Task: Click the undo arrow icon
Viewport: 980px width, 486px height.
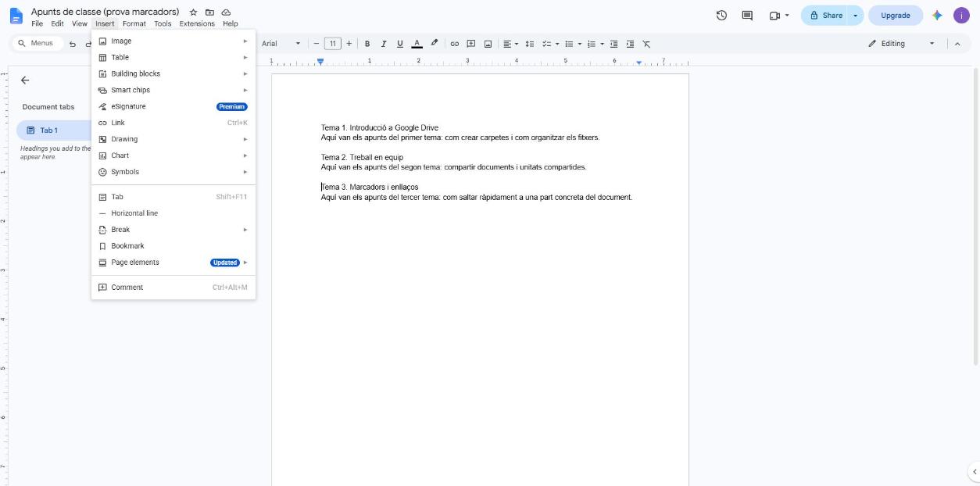Action: tap(73, 44)
